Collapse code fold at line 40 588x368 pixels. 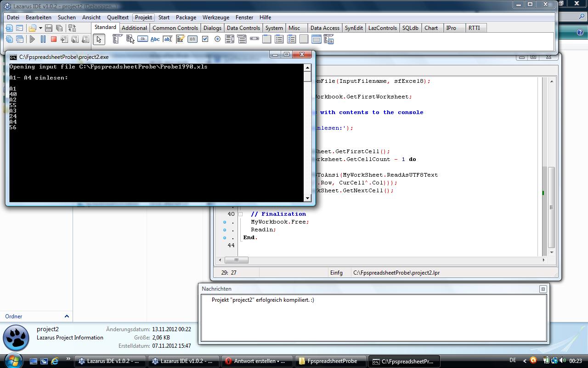[x=240, y=214]
